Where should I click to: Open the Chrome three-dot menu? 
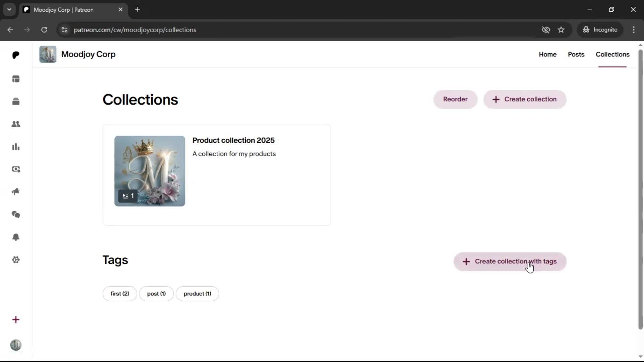pos(634,30)
